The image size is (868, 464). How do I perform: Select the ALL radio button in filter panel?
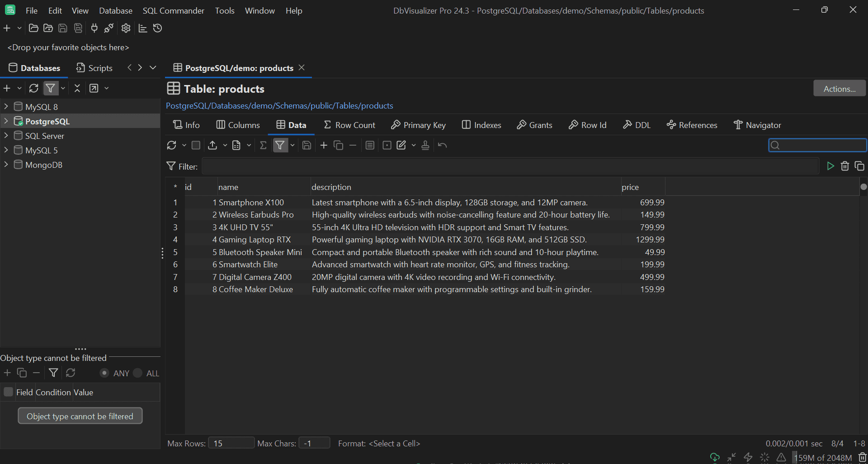pyautogui.click(x=137, y=373)
